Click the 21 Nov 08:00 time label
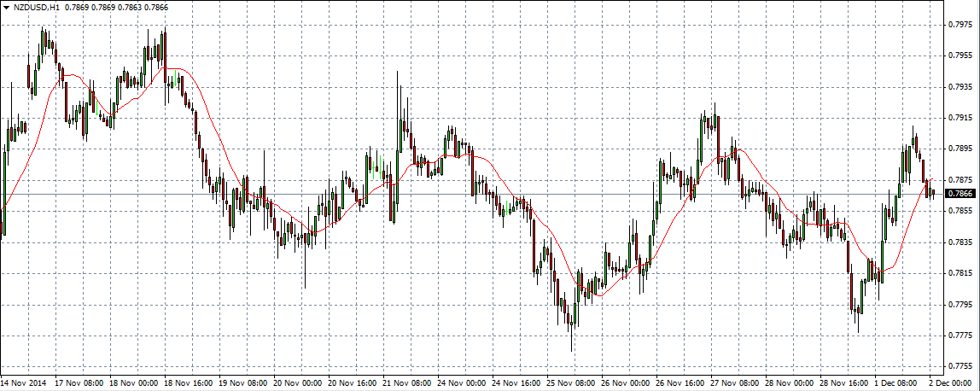Viewport: 980px width, 391px height. click(405, 383)
